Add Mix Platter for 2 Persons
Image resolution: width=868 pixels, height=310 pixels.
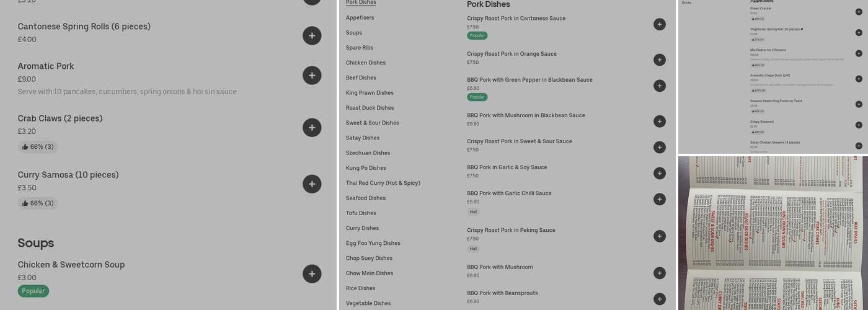pyautogui.click(x=859, y=53)
